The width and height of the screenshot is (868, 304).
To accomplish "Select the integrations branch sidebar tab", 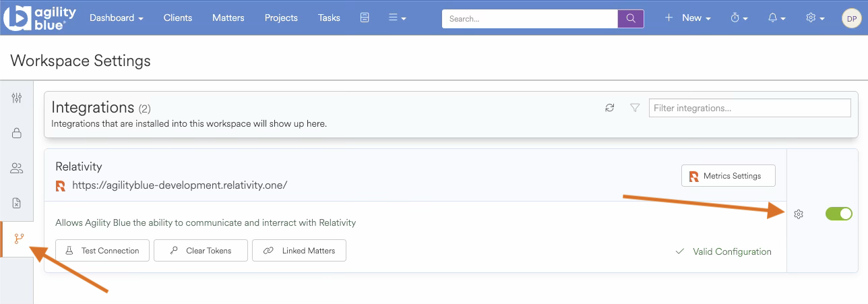I will pos(18,239).
